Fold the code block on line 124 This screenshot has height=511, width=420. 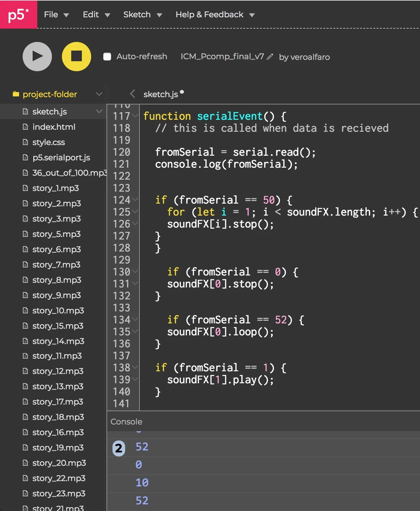pos(135,200)
